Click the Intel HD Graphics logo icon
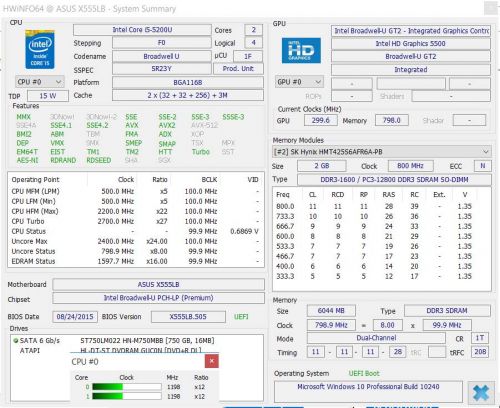This screenshot has height=408, width=500. tap(301, 50)
